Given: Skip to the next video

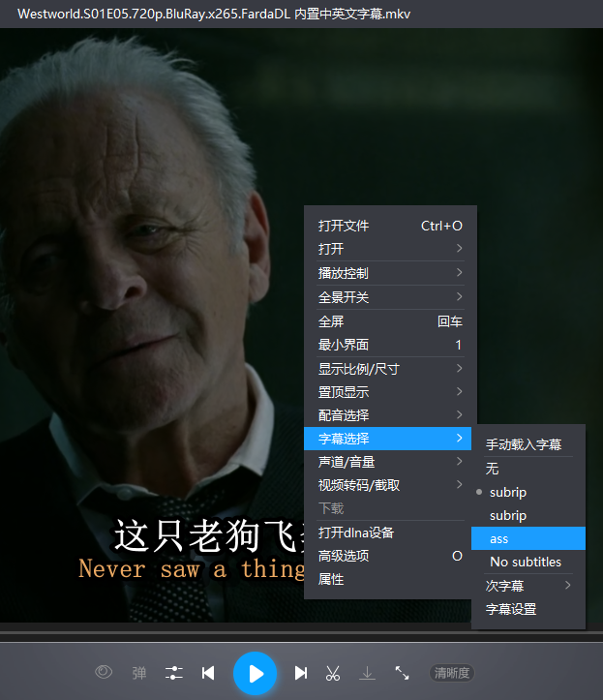Looking at the screenshot, I should [301, 673].
